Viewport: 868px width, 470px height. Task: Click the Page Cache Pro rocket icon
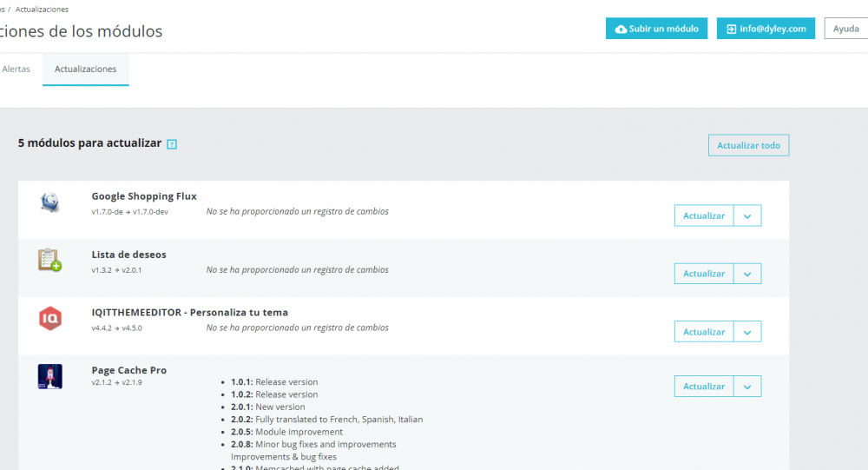(x=49, y=376)
